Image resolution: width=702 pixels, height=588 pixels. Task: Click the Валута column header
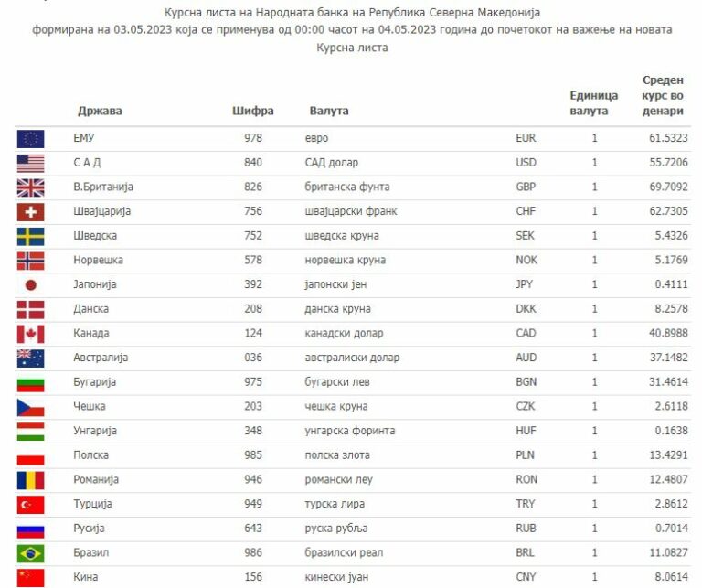click(x=329, y=111)
